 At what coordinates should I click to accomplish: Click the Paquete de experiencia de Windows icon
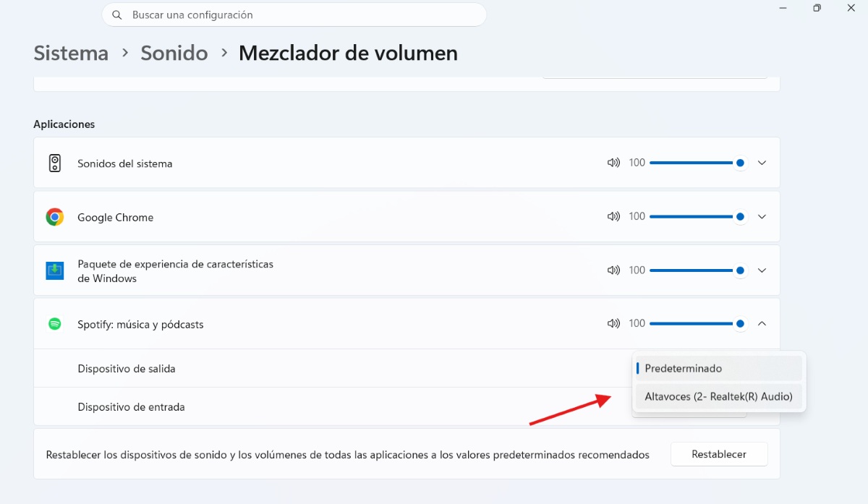(54, 270)
